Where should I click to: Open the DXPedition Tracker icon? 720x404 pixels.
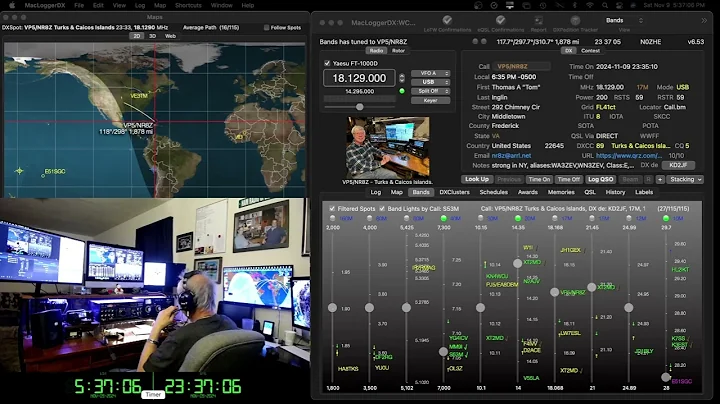(x=574, y=20)
